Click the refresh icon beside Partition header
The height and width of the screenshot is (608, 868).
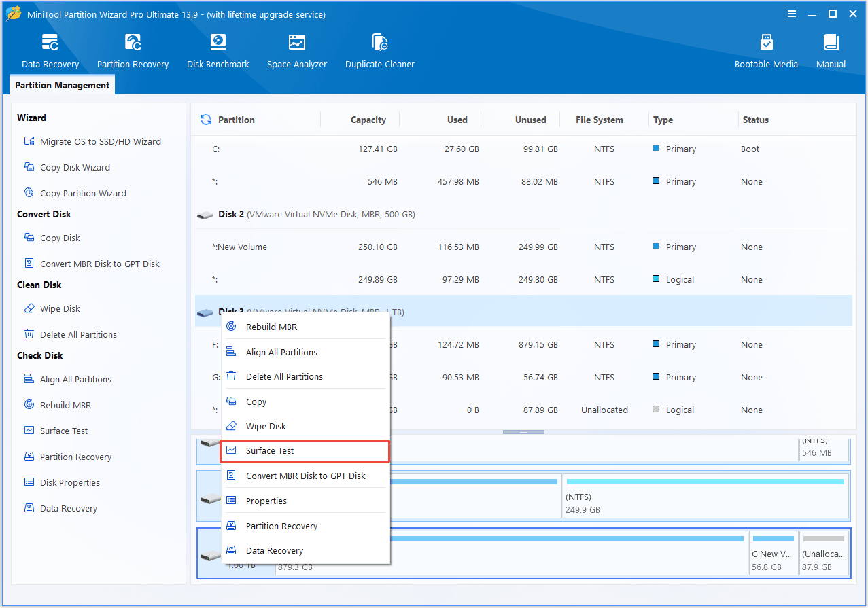point(205,120)
